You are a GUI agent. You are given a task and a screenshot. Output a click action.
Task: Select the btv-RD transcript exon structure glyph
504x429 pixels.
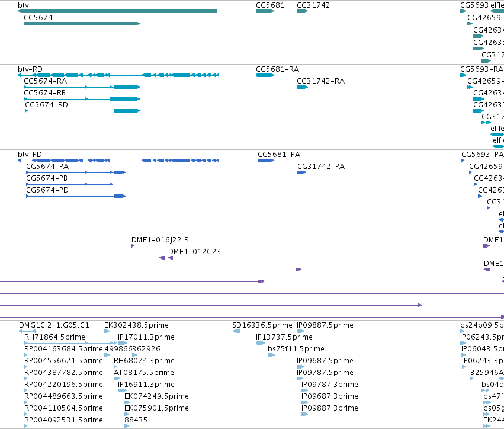tap(118, 75)
